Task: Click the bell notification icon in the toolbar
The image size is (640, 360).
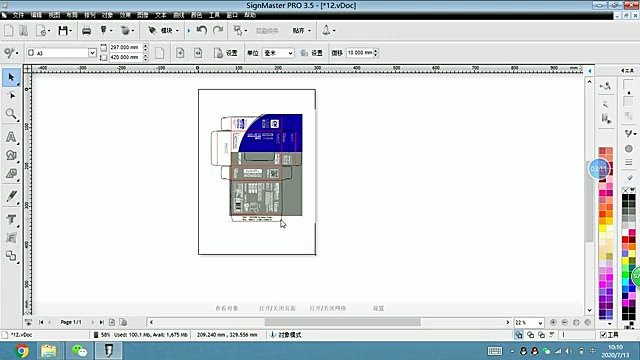Action: [x=326, y=30]
